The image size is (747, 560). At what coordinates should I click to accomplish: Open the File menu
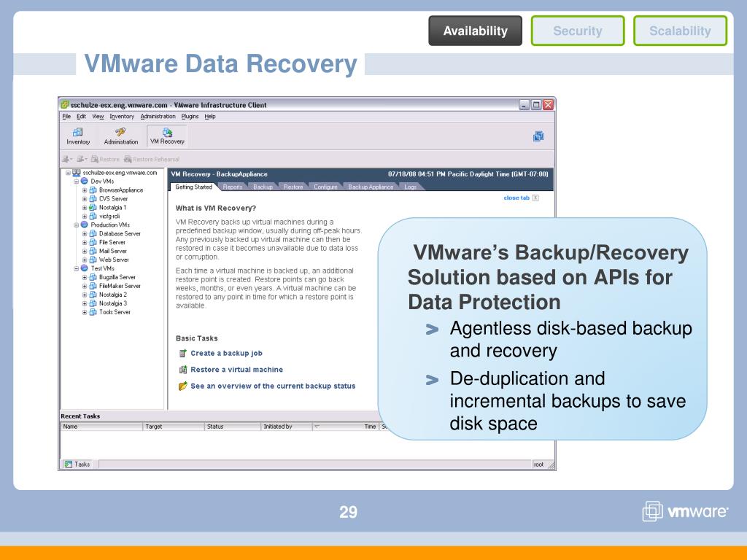[x=66, y=116]
